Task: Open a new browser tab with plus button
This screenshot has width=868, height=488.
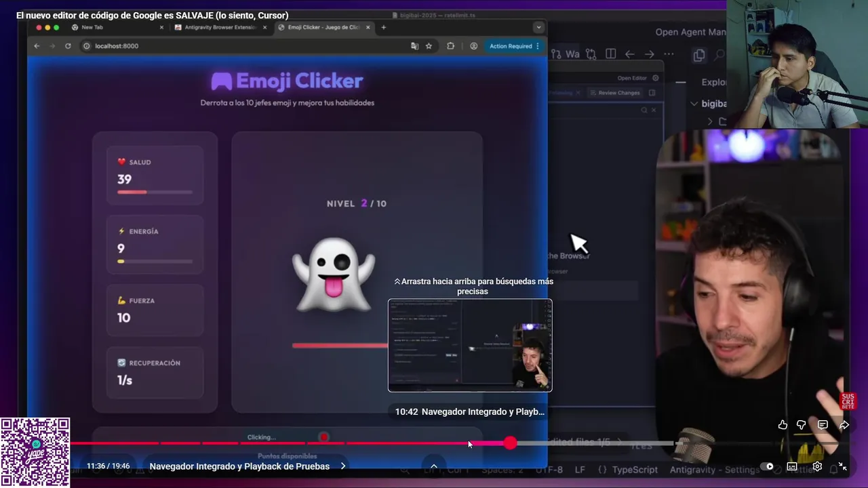Action: click(x=384, y=27)
